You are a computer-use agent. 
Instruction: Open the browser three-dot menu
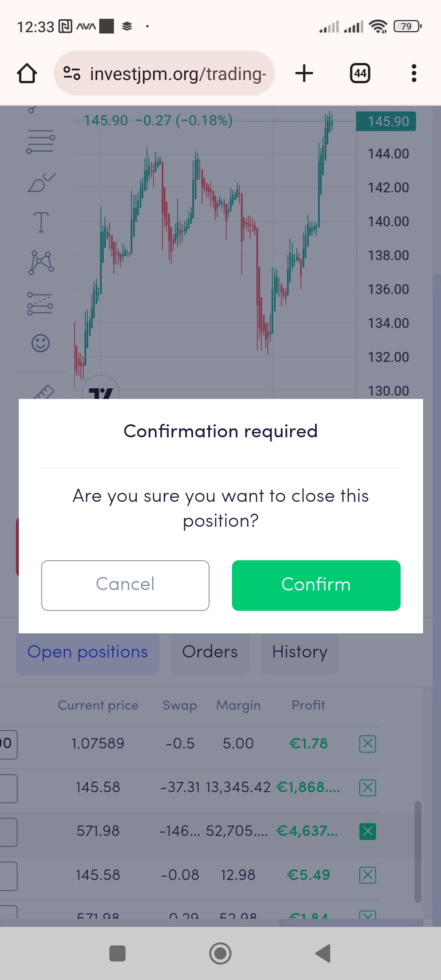pos(414,73)
